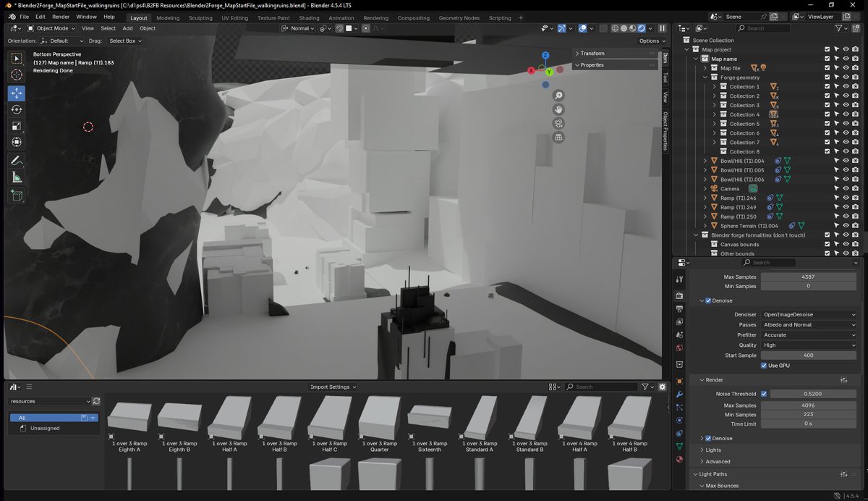Open the Object Mode dropdown
Image resolution: width=868 pixels, height=501 pixels.
click(x=51, y=28)
